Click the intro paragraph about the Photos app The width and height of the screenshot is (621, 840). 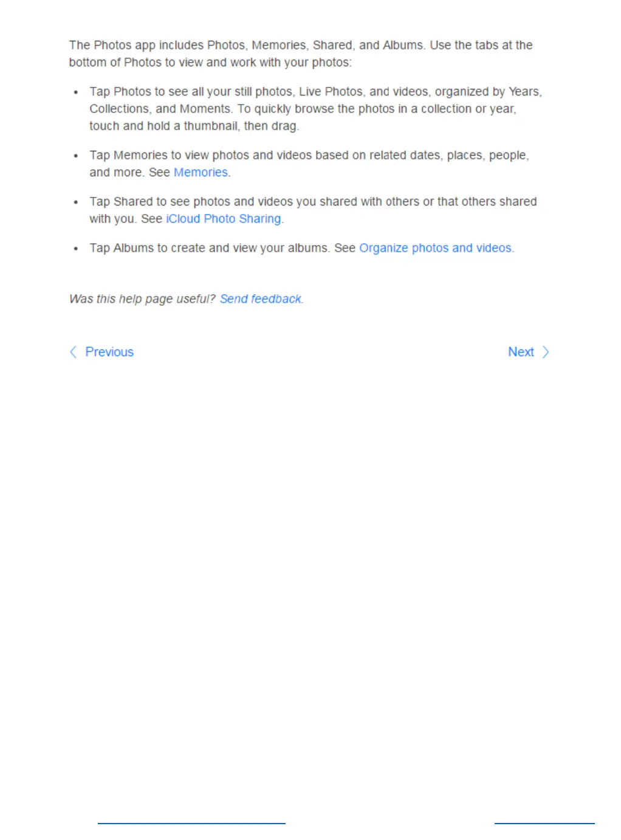pyautogui.click(x=301, y=53)
